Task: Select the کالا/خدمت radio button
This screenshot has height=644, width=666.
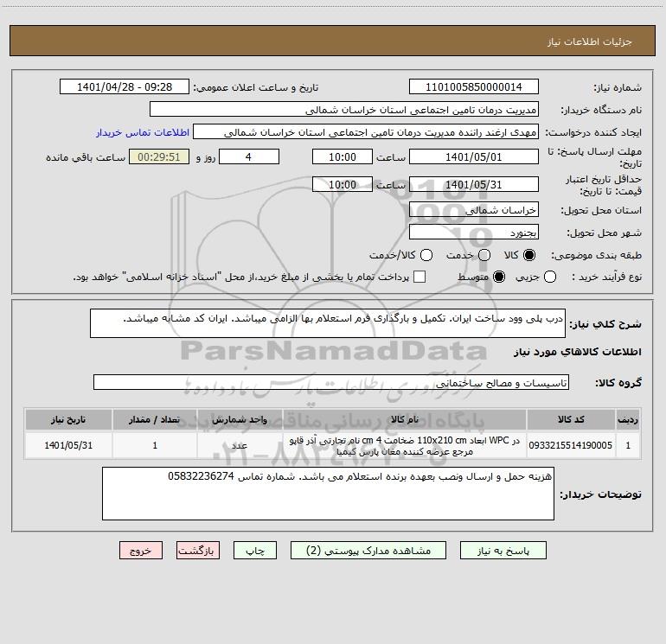Action: point(426,255)
